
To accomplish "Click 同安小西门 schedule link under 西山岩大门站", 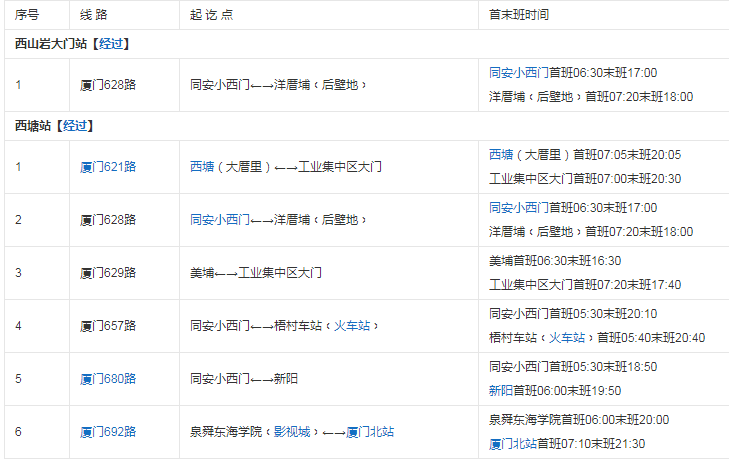I will 519,73.
